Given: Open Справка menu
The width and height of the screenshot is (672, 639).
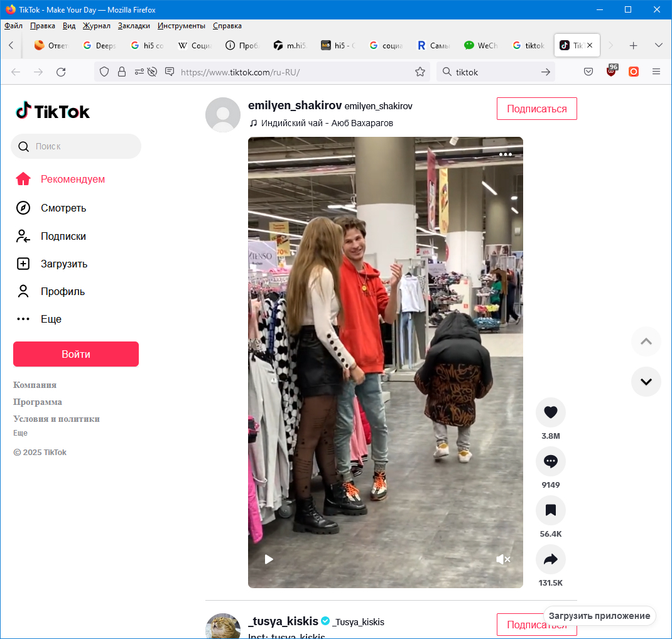Looking at the screenshot, I should click(x=227, y=26).
